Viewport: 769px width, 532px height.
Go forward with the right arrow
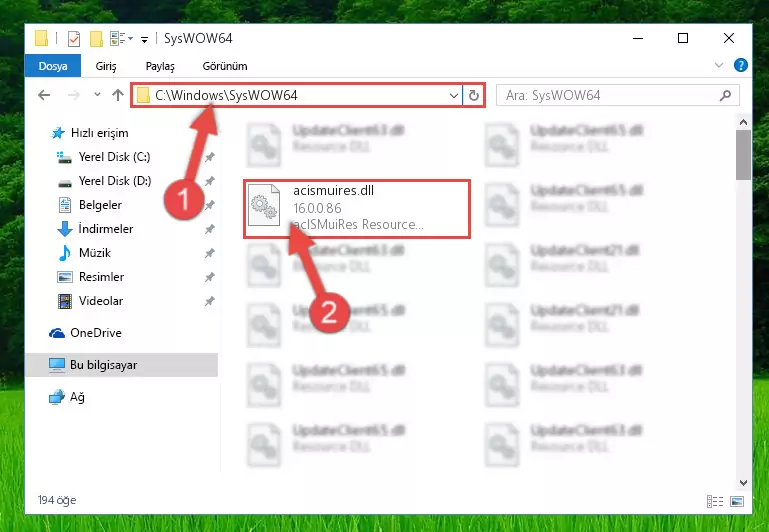pos(74,95)
